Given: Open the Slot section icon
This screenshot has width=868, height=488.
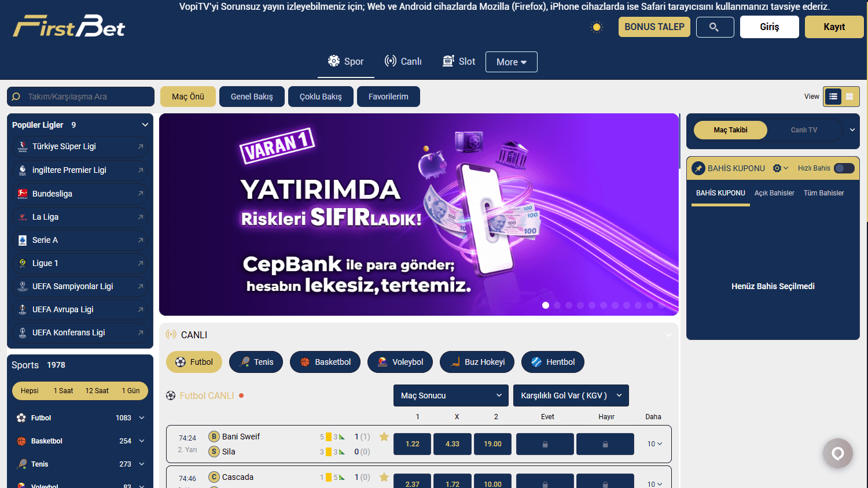Looking at the screenshot, I should pos(448,61).
